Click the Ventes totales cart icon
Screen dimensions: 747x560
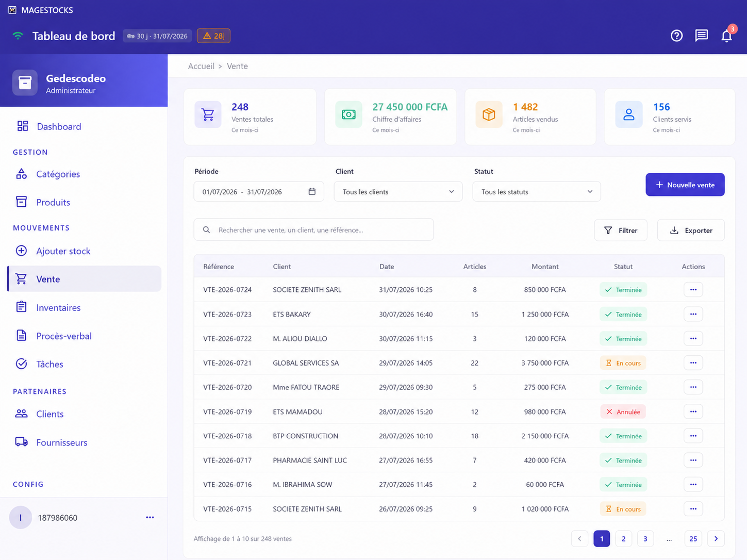[208, 114]
